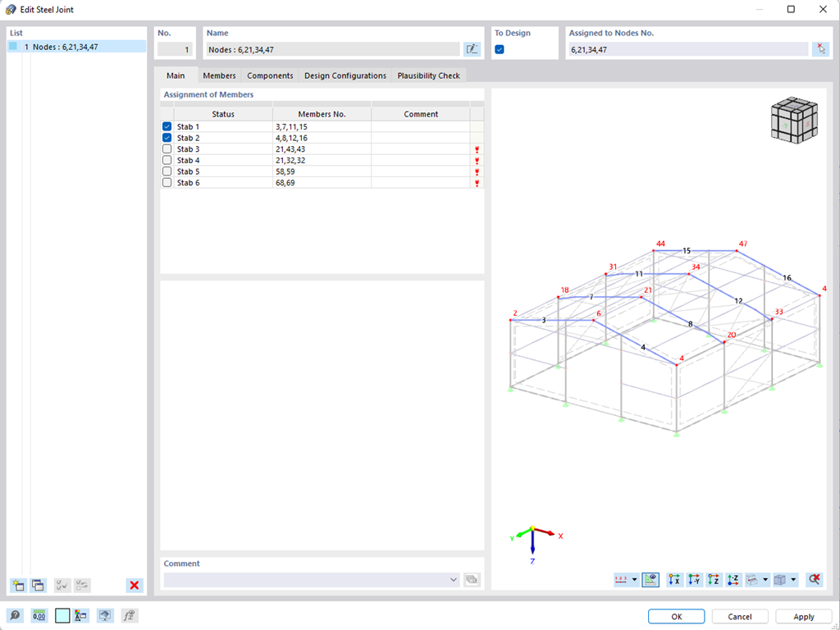
Task: Set view in -Y direction
Action: coord(693,579)
